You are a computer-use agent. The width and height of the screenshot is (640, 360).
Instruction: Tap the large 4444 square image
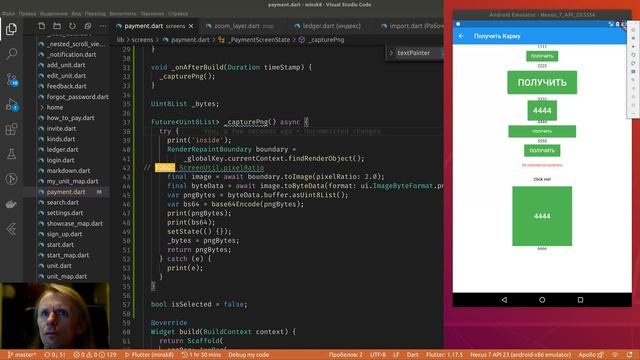(x=542, y=216)
